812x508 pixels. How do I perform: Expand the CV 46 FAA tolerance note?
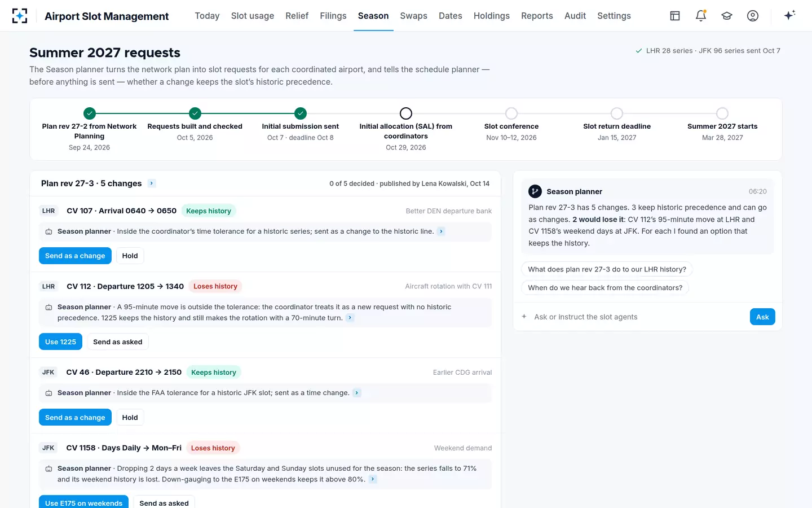pos(357,393)
